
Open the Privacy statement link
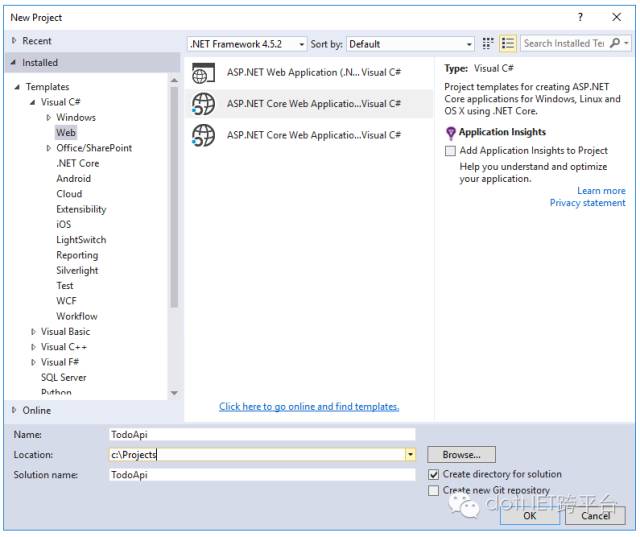click(587, 203)
